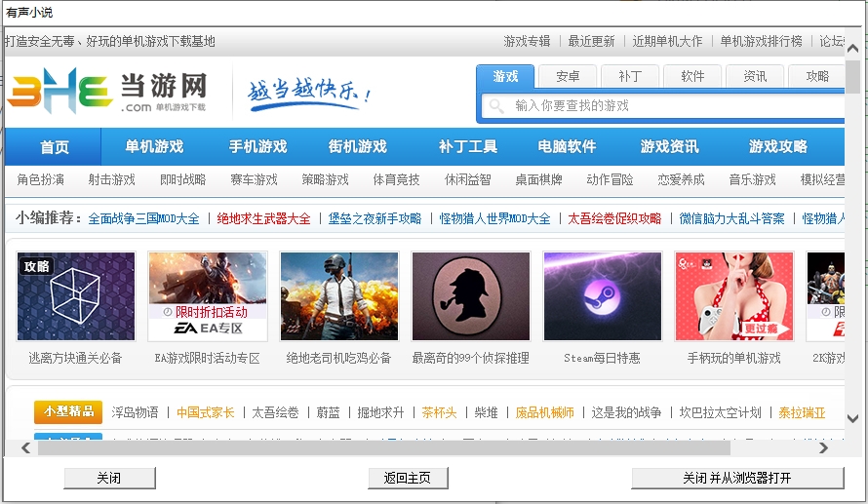Select the 补丁 search tab

click(630, 76)
